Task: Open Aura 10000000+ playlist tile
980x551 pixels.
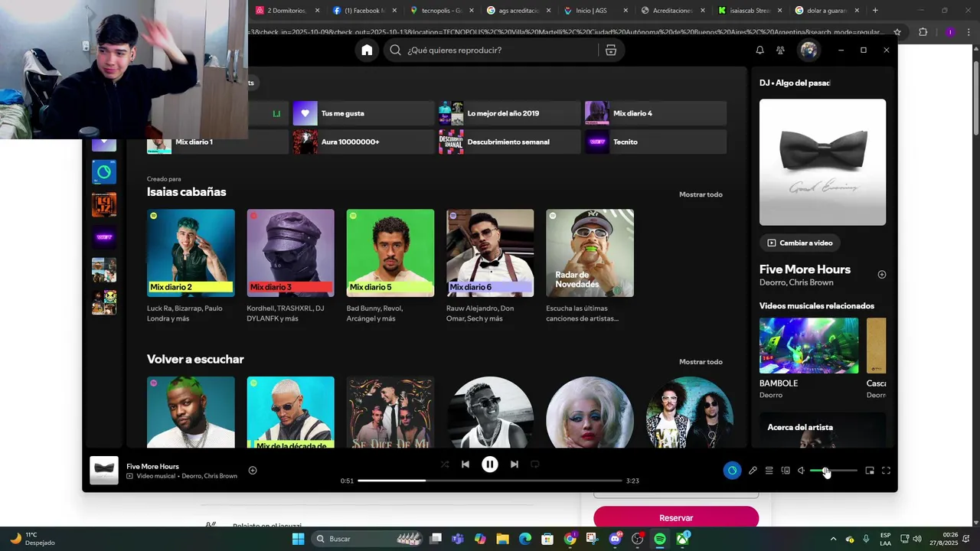Action: pos(364,142)
